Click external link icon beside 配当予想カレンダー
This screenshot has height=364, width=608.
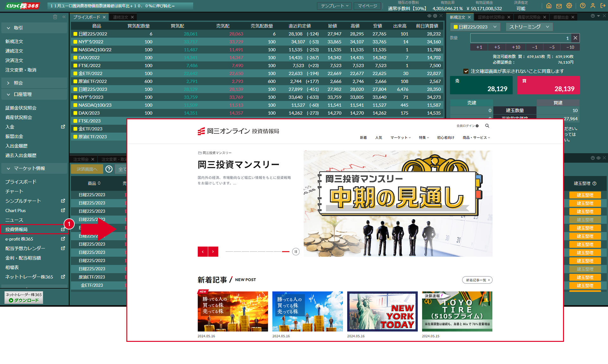click(x=63, y=248)
